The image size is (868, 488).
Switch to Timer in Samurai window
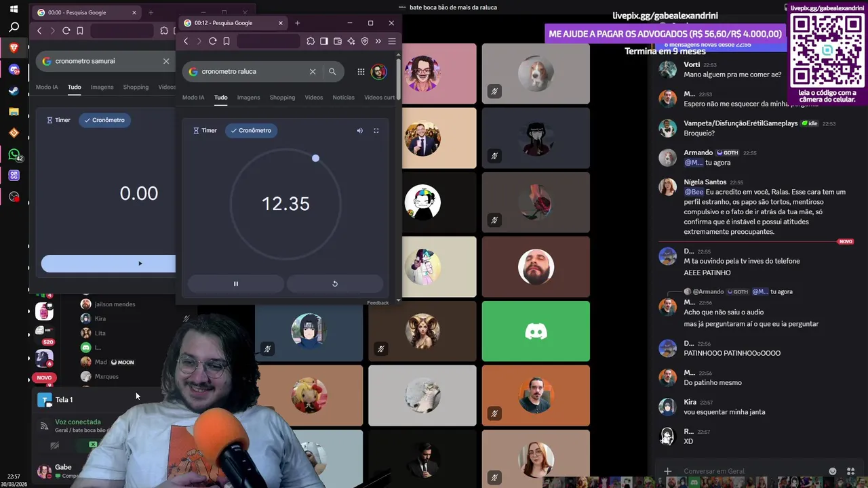coord(58,120)
